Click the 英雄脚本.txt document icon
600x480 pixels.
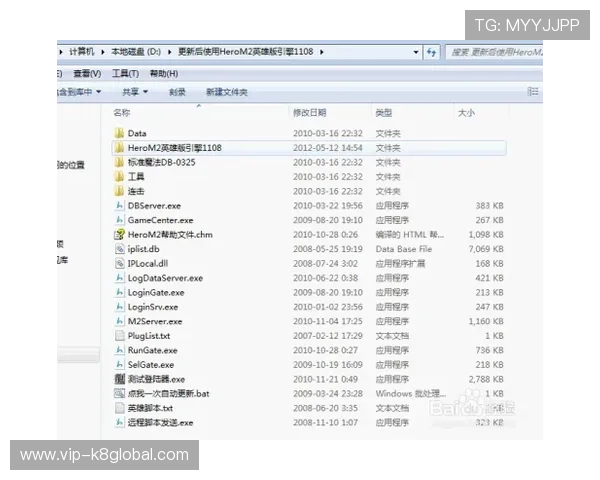tap(119, 408)
